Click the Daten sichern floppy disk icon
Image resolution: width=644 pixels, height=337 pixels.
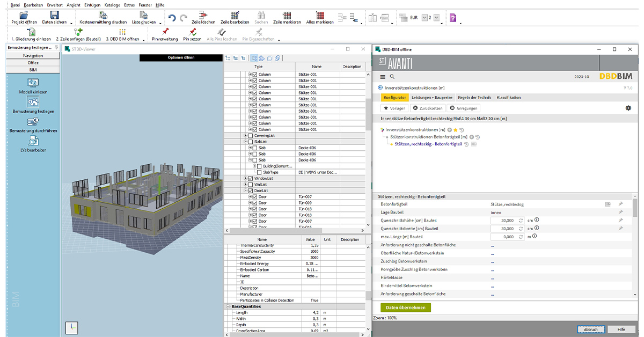coord(54,14)
